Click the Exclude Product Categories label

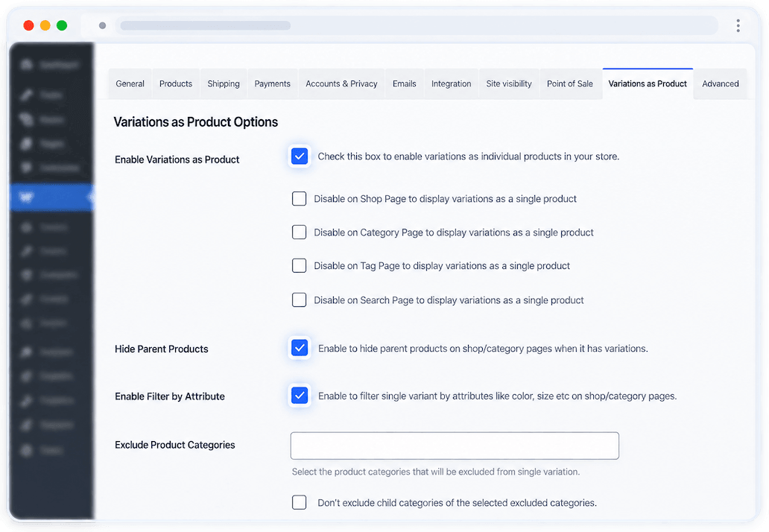(x=175, y=445)
